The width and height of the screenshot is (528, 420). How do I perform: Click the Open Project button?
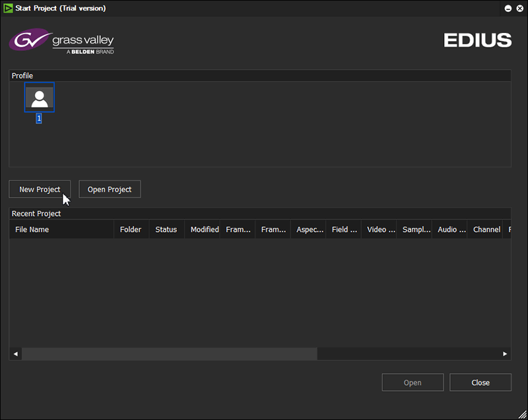110,190
